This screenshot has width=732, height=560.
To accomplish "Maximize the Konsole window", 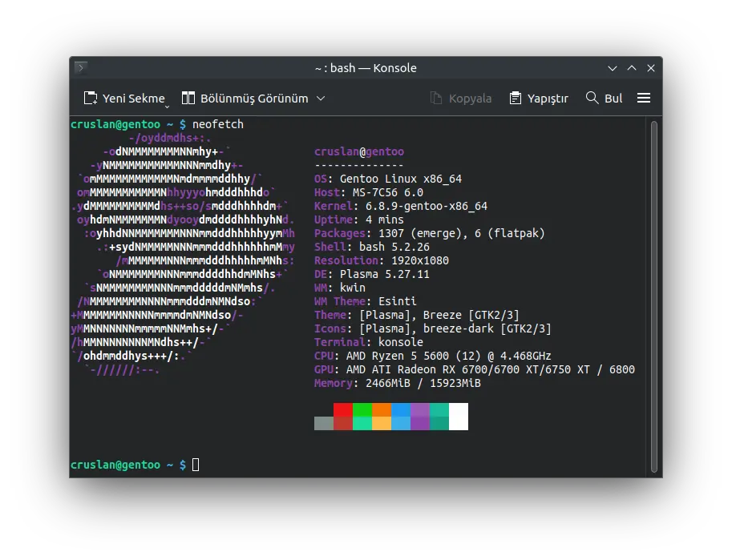I will pos(632,68).
